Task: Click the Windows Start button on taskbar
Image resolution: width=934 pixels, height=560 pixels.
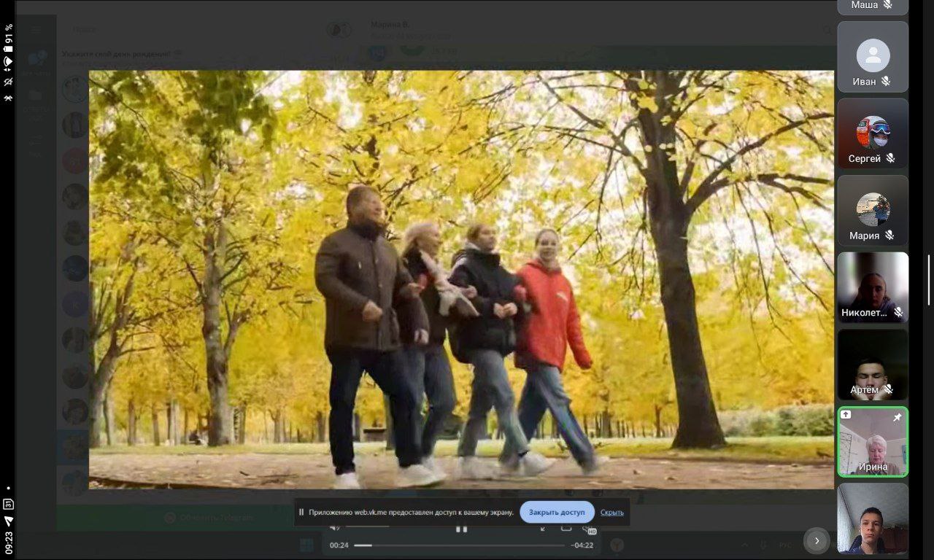Action: 306,545
